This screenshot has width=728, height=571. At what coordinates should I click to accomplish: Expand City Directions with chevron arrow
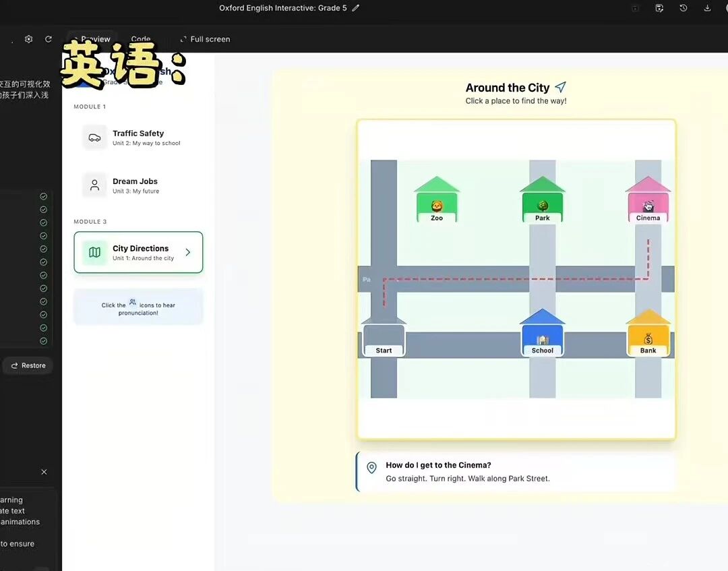188,252
